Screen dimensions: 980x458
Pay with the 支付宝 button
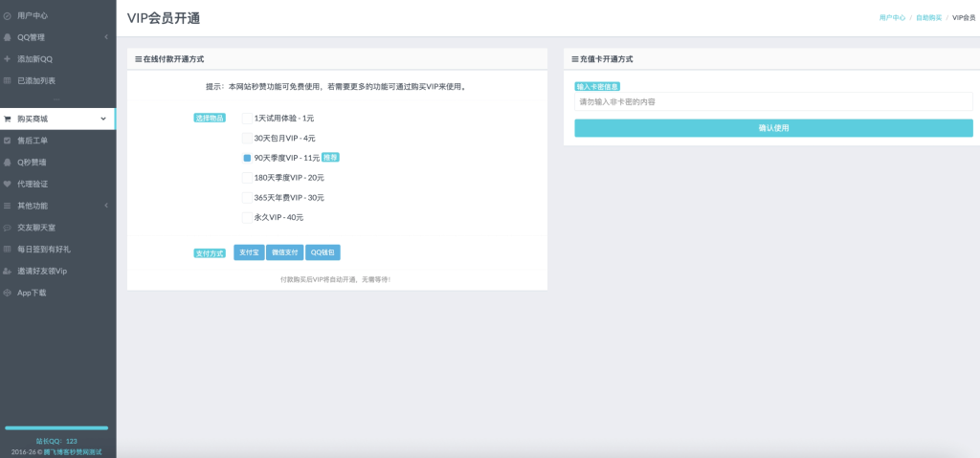point(248,252)
